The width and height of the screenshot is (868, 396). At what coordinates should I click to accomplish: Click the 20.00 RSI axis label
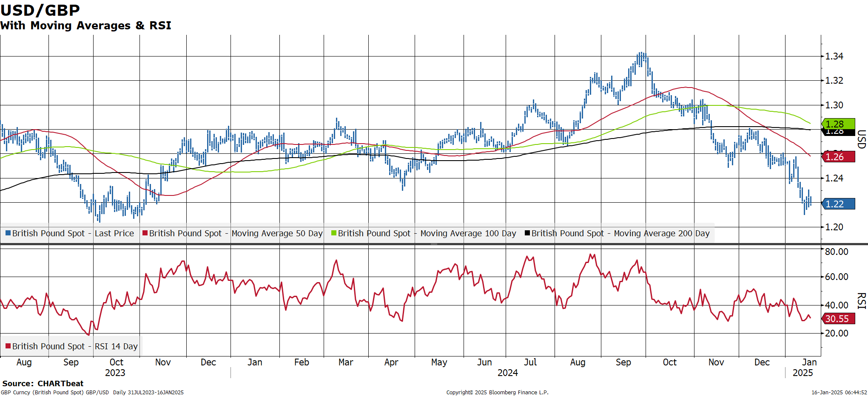(x=837, y=333)
